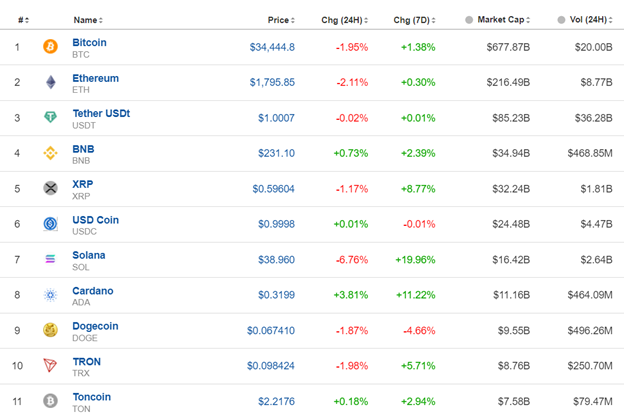This screenshot has height=416, width=624.
Task: Click the BNB coin logo
Action: coord(50,153)
